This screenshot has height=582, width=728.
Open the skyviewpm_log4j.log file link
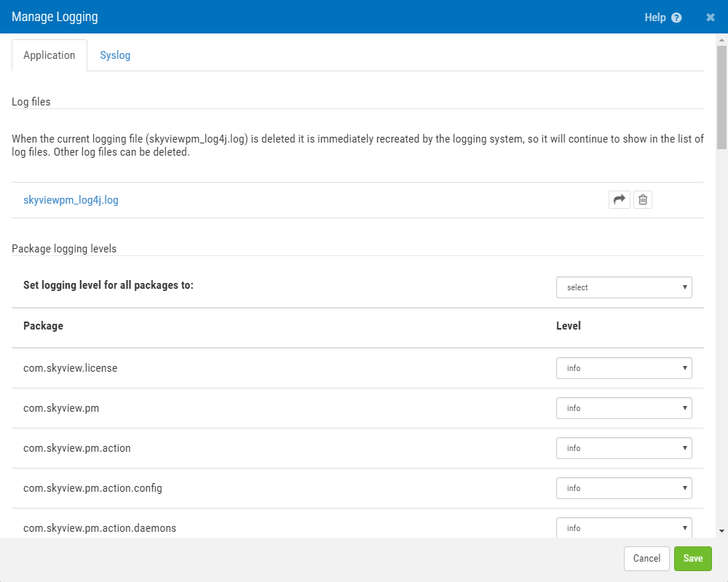[x=71, y=199]
